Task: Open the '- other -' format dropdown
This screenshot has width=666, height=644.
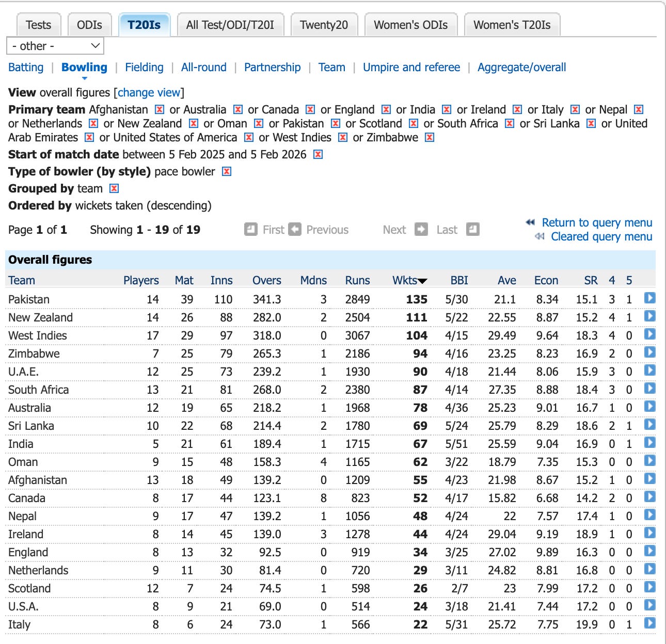Action: [55, 46]
